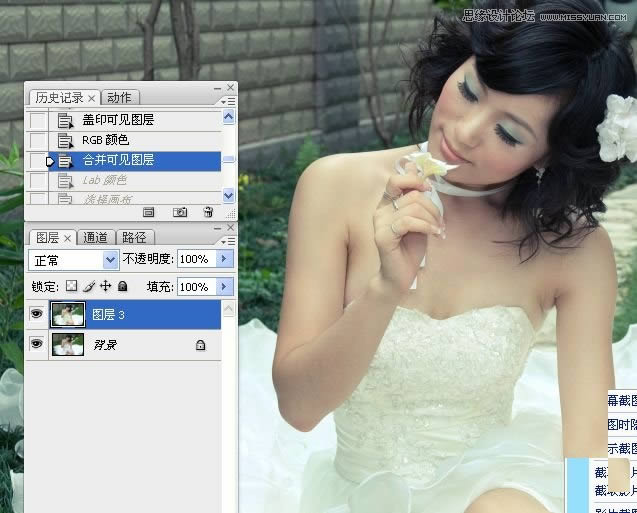Enable lock position move icon
The height and width of the screenshot is (513, 637).
[x=105, y=287]
